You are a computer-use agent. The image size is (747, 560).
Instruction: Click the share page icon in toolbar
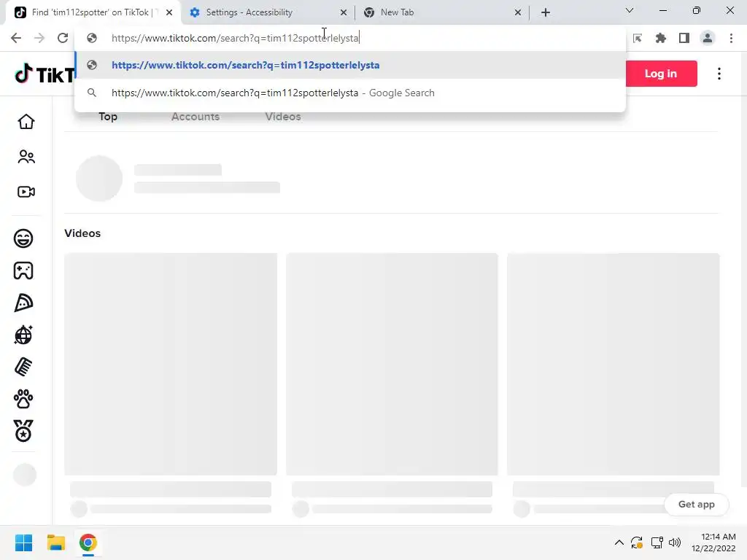tap(638, 38)
